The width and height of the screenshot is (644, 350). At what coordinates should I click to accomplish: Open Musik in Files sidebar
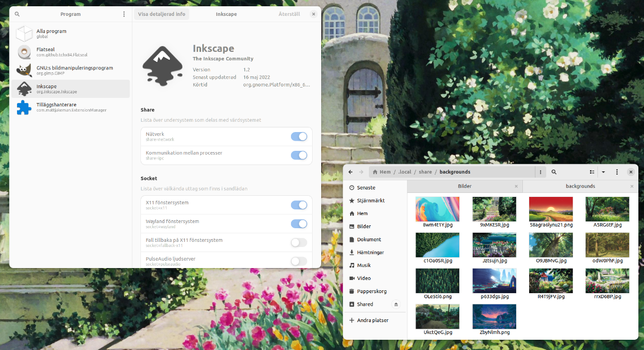tap(375, 265)
